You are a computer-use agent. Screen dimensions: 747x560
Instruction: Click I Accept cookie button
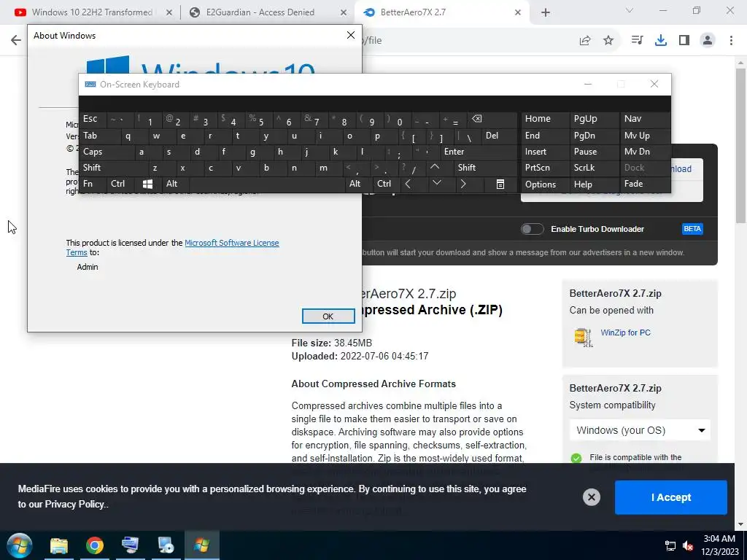(671, 497)
